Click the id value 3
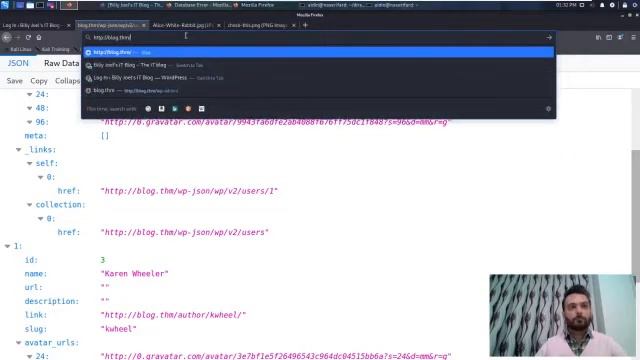The image size is (640, 360). pyautogui.click(x=102, y=260)
